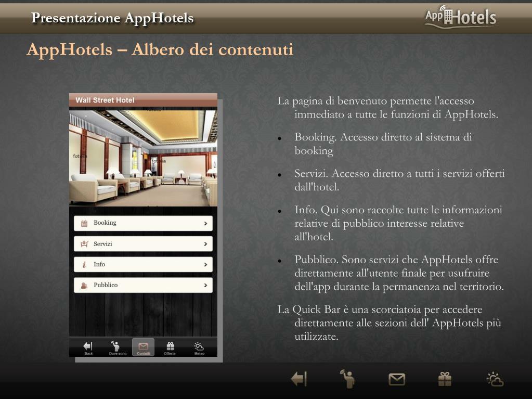Click the large waving person icon in slide footer

pos(347,379)
